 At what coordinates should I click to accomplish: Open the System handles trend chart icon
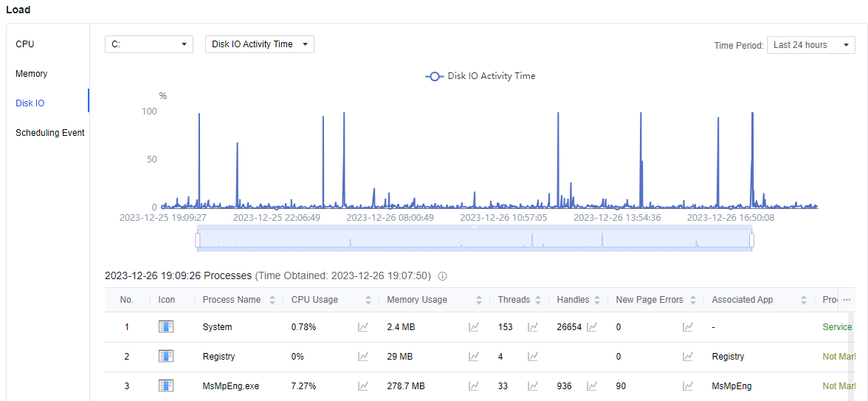592,327
